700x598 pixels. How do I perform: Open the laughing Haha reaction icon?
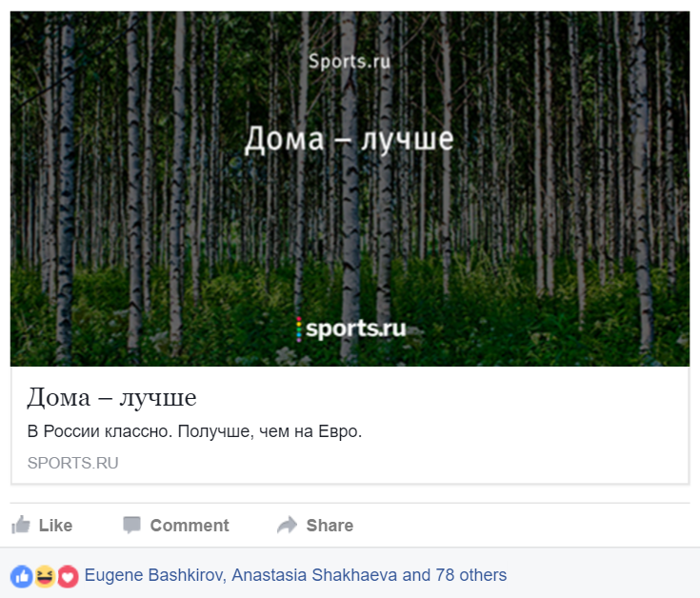[x=45, y=576]
